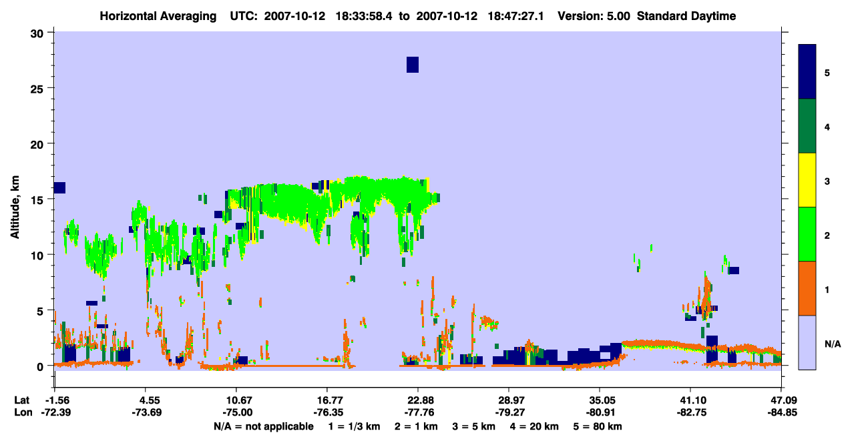Click the '4 = 20 km' caption

tap(535, 426)
